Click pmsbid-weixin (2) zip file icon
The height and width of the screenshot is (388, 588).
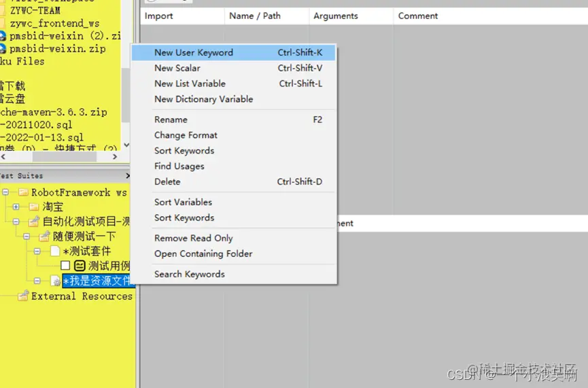3,36
